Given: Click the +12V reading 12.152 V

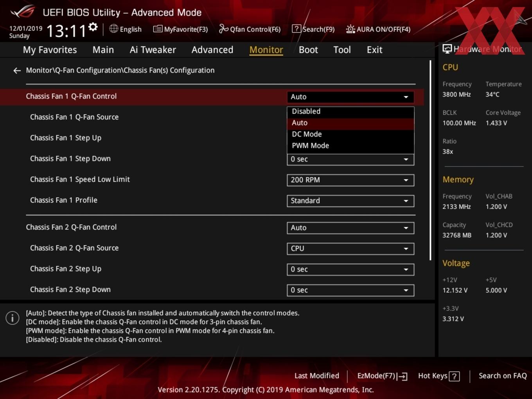Looking at the screenshot, I should point(455,291).
